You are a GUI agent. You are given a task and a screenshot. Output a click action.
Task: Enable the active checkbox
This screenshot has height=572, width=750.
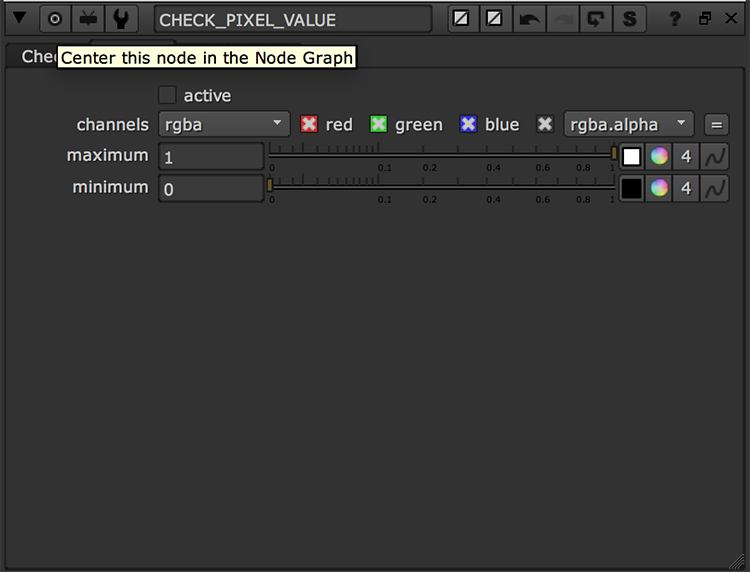point(168,96)
